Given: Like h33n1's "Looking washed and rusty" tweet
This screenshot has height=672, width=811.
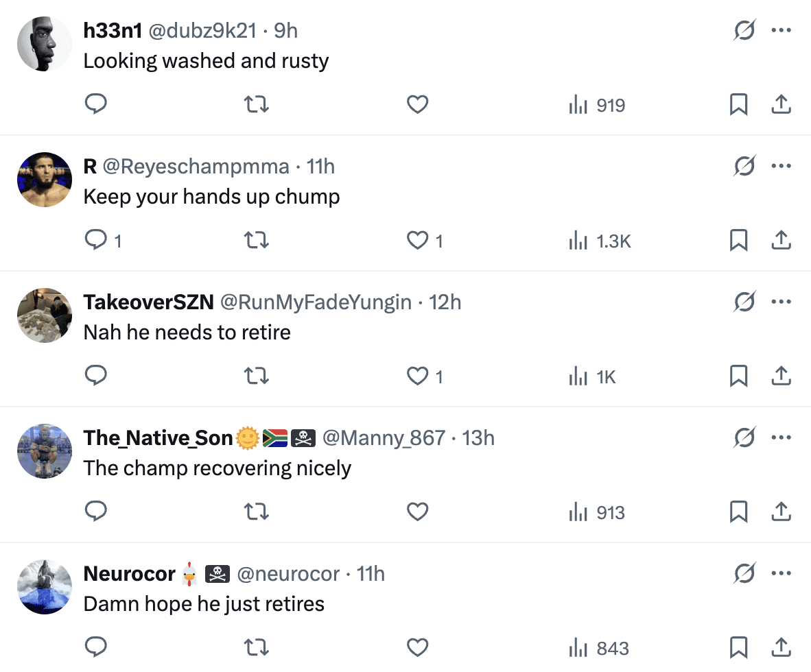Looking at the screenshot, I should coord(418,104).
